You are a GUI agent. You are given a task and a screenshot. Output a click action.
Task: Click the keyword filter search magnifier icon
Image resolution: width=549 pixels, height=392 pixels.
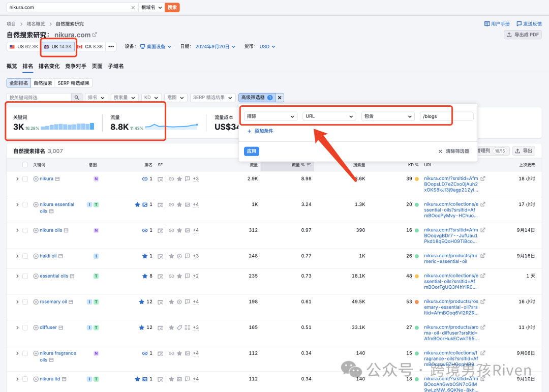77,98
